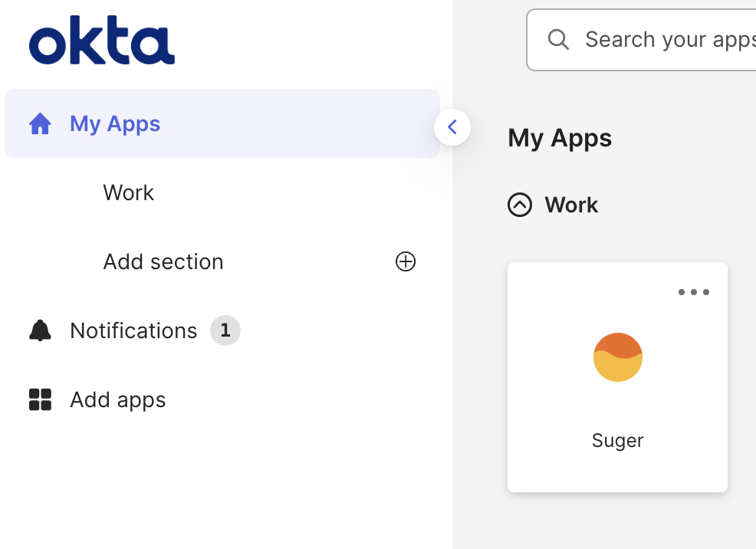The height and width of the screenshot is (549, 756).
Task: Click the Work section heading text
Action: 571,205
